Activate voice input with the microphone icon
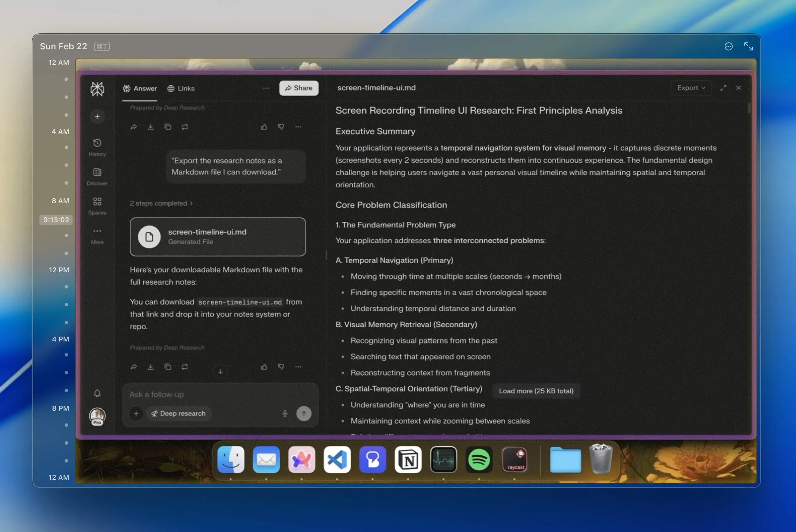This screenshot has height=532, width=796. [x=285, y=413]
